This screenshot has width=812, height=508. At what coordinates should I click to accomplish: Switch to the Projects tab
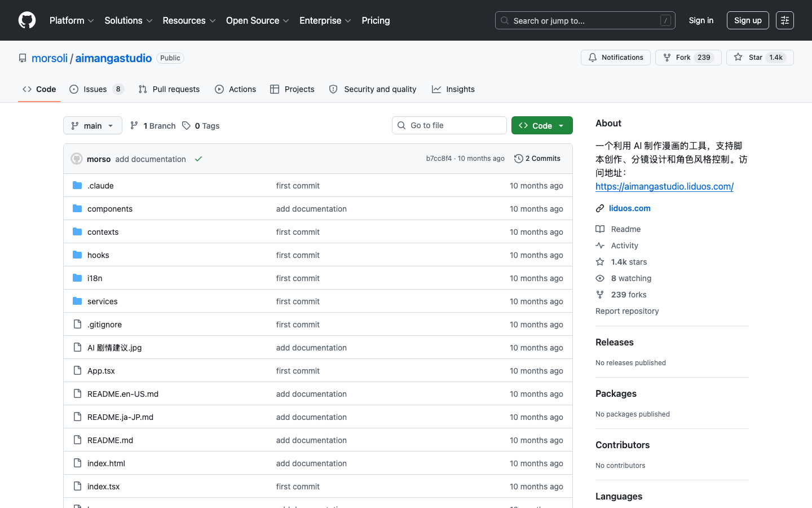[x=292, y=89]
